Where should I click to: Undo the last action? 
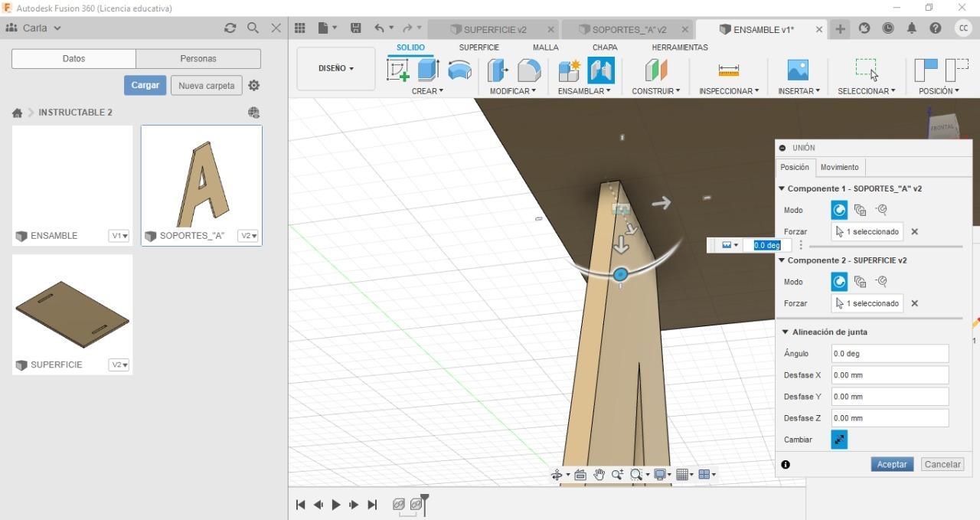point(380,28)
